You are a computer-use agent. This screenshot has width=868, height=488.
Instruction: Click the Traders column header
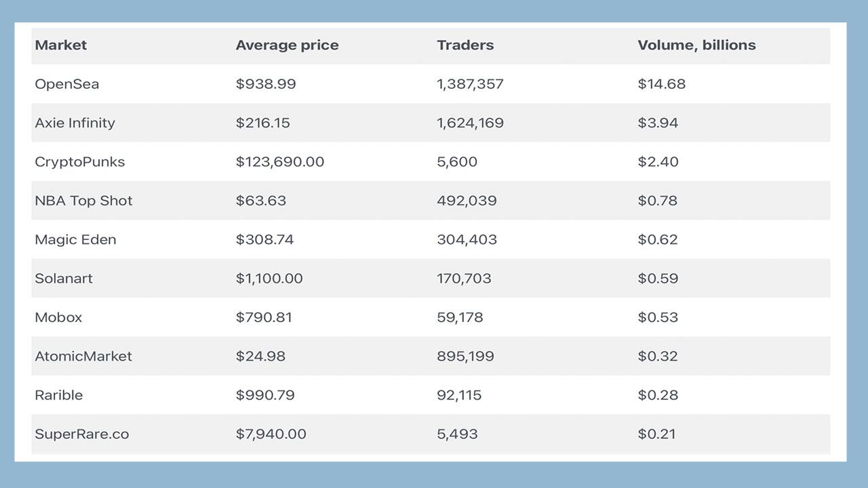[465, 45]
